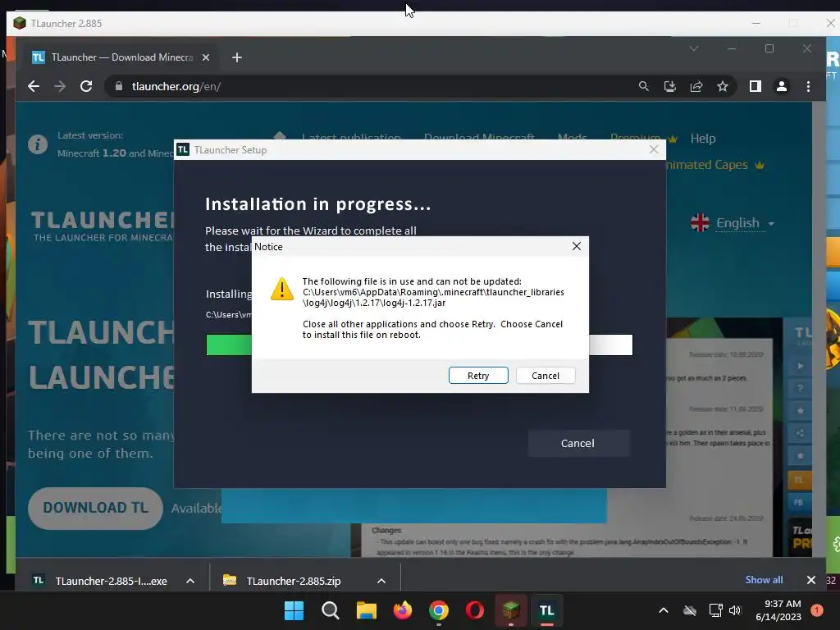Open Opera from taskbar
The image size is (840, 630).
point(475,610)
